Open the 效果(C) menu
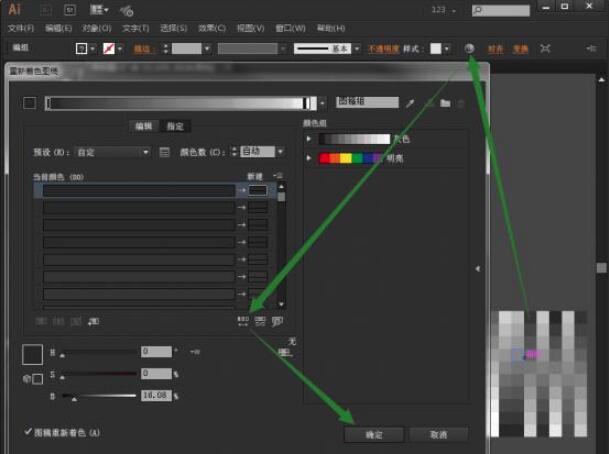This screenshot has width=609, height=454. point(212,28)
